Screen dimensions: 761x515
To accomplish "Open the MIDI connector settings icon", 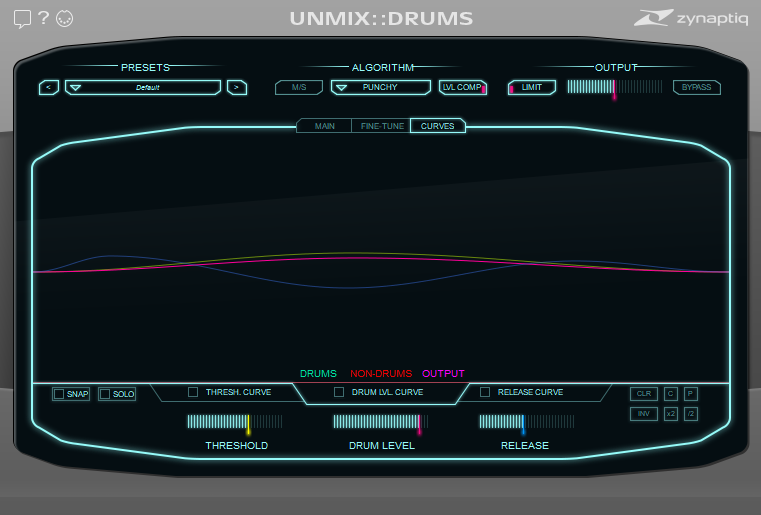I will pyautogui.click(x=65, y=19).
